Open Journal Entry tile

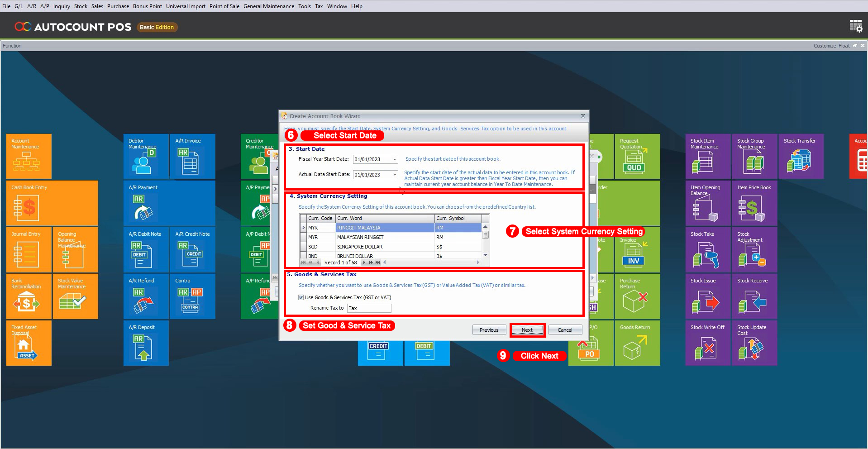[x=29, y=249]
